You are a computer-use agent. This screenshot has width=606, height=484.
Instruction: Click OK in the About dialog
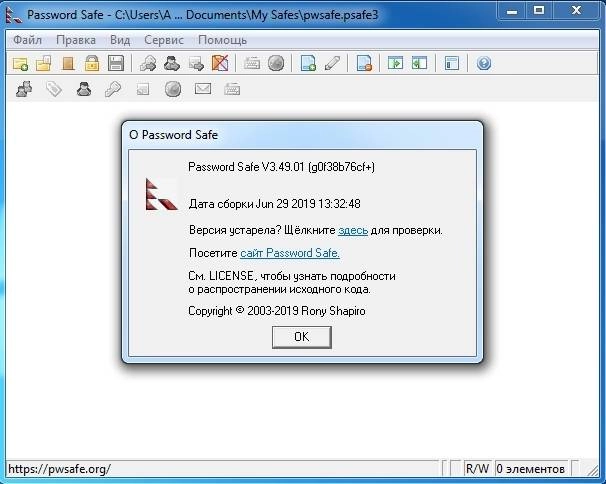pyautogui.click(x=301, y=337)
